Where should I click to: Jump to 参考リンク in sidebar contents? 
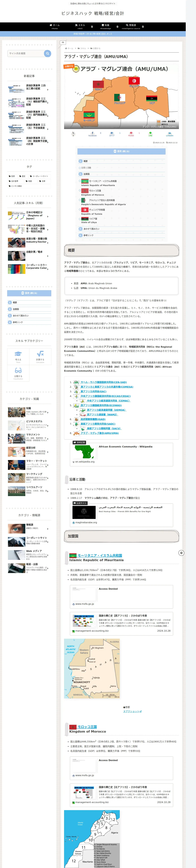(18, 322)
